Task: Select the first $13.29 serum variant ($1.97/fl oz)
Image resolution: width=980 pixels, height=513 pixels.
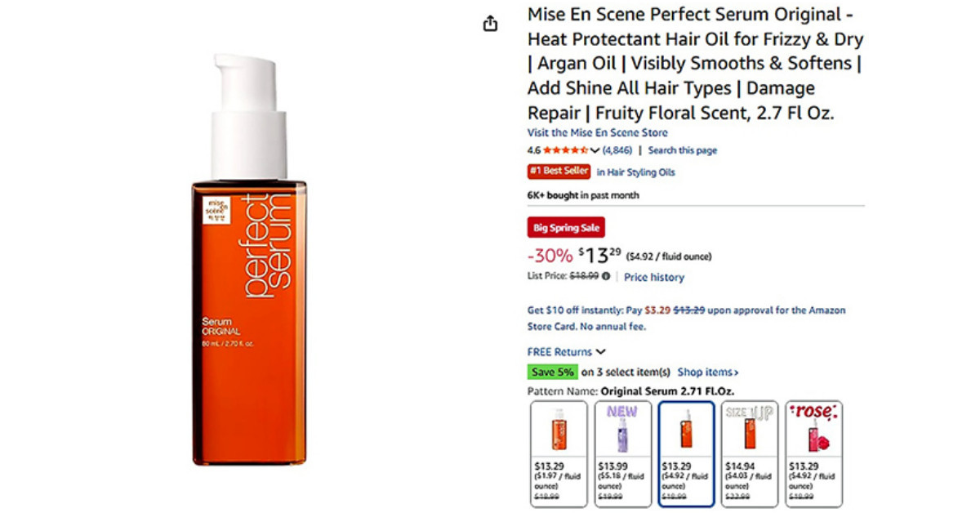Action: coord(559,453)
